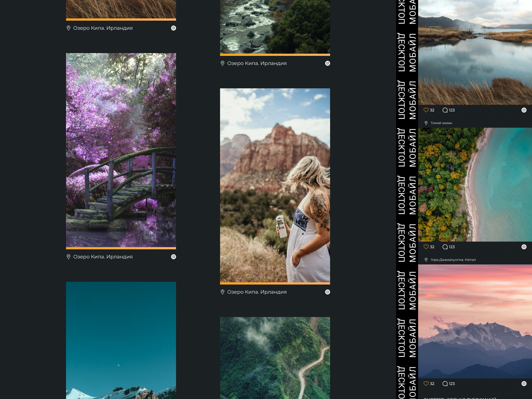The height and width of the screenshot is (399, 532).
Task: Like the lake landscape post (heart icon)
Action: (x=426, y=110)
